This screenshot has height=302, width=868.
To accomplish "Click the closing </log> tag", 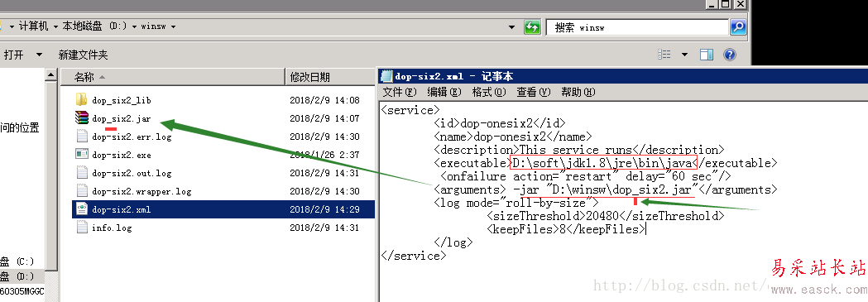I will pos(453,242).
